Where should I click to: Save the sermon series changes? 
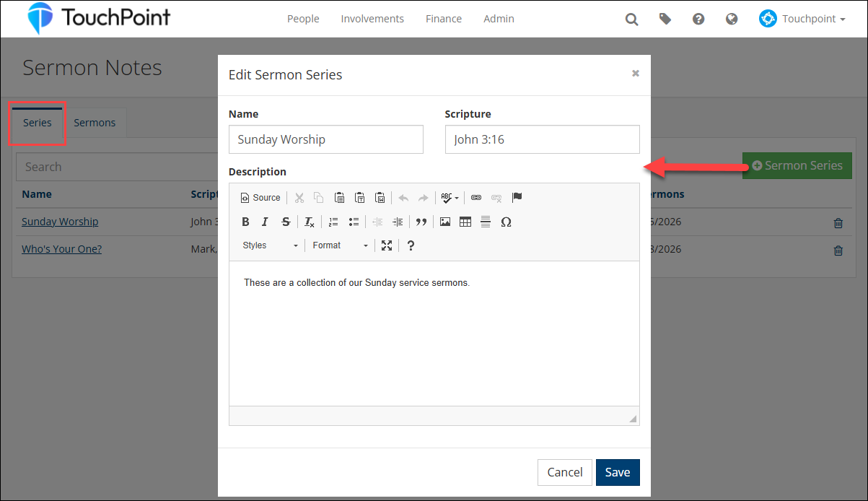coord(617,472)
